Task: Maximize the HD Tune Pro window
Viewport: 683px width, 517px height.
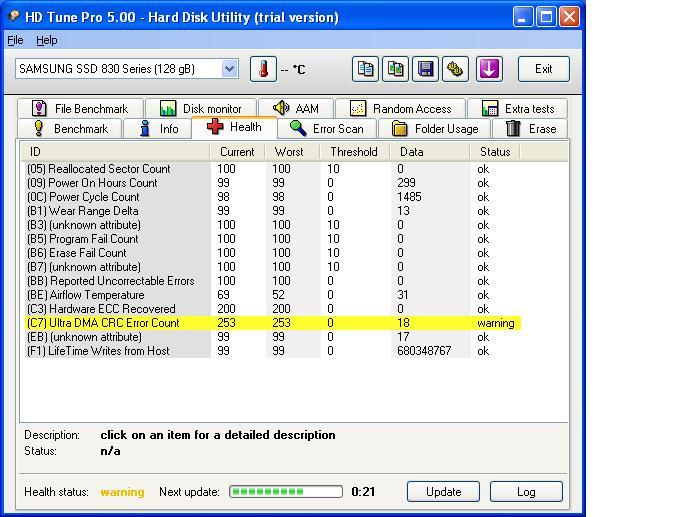Action: click(546, 17)
